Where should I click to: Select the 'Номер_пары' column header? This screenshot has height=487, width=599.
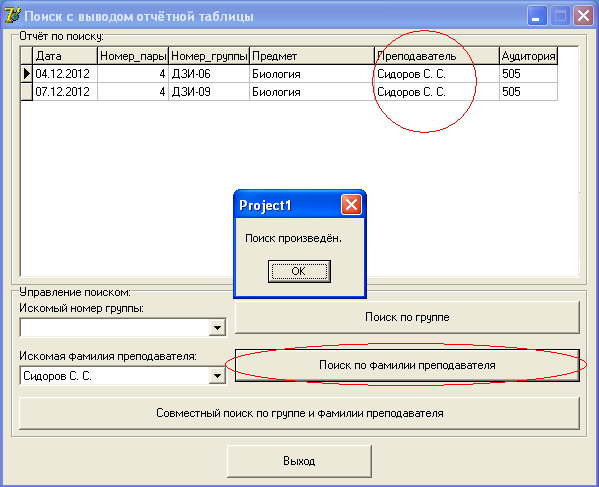tap(133, 56)
